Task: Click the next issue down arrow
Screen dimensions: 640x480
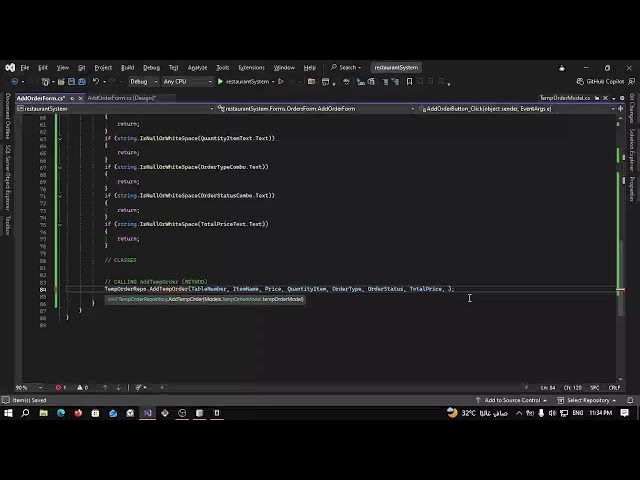Action: click(118, 387)
